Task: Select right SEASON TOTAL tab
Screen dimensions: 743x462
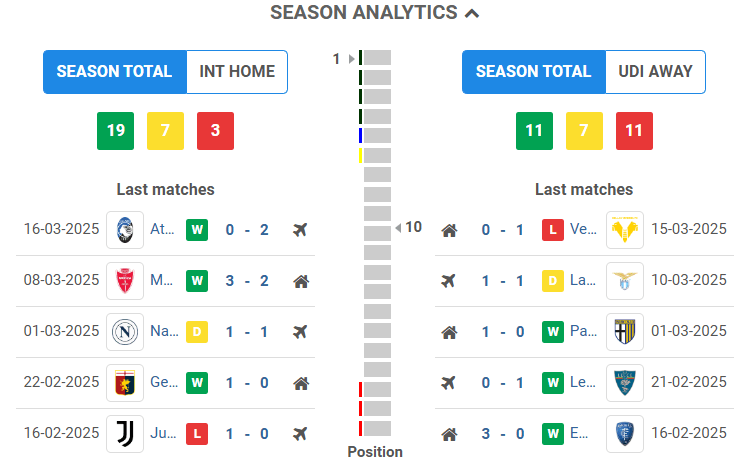Action: click(534, 72)
